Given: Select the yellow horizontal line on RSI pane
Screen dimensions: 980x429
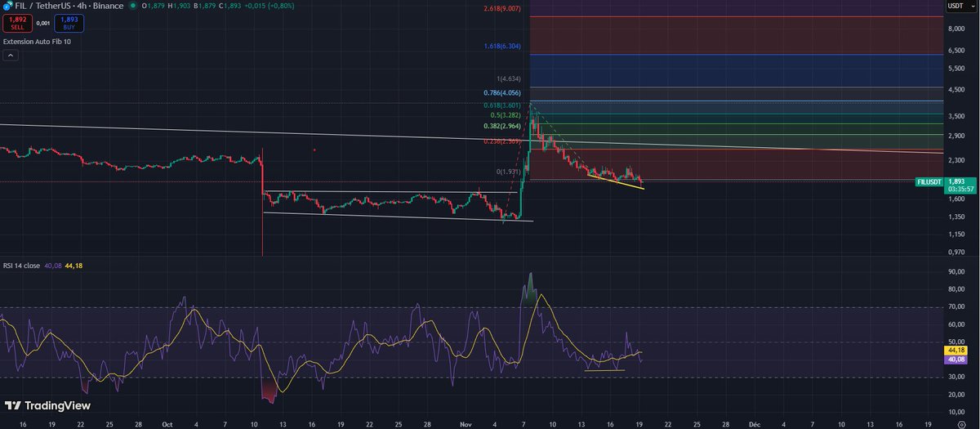Looking at the screenshot, I should pos(605,370).
